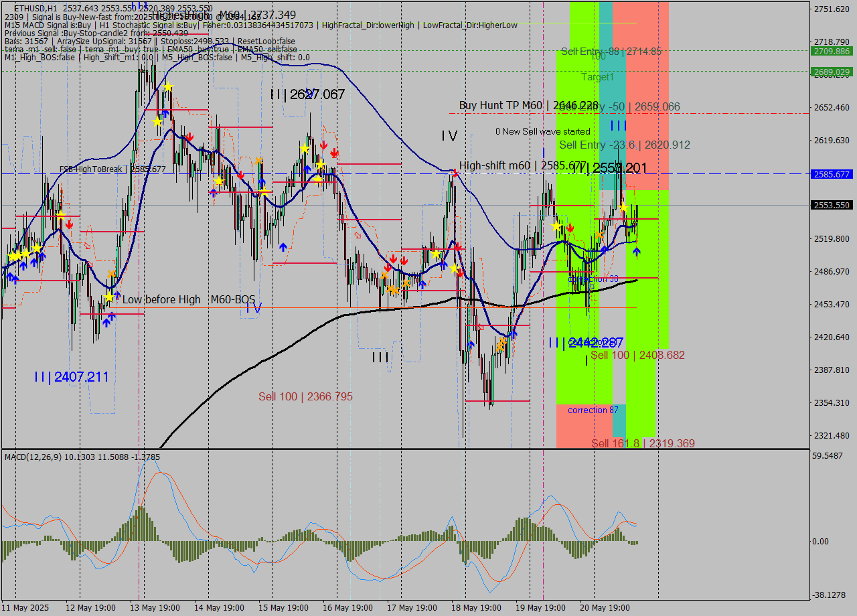
Task: Click the blue up arrow under the latest candle
Action: 636,251
